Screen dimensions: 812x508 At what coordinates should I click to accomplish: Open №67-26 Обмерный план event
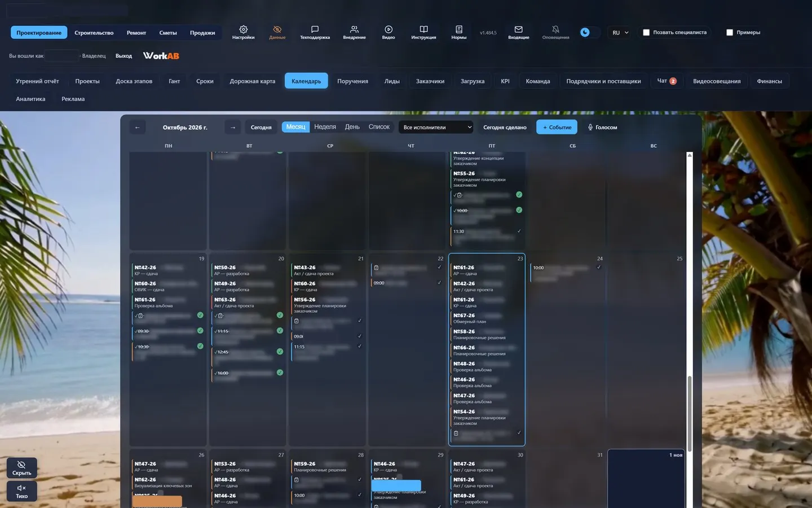(x=487, y=318)
